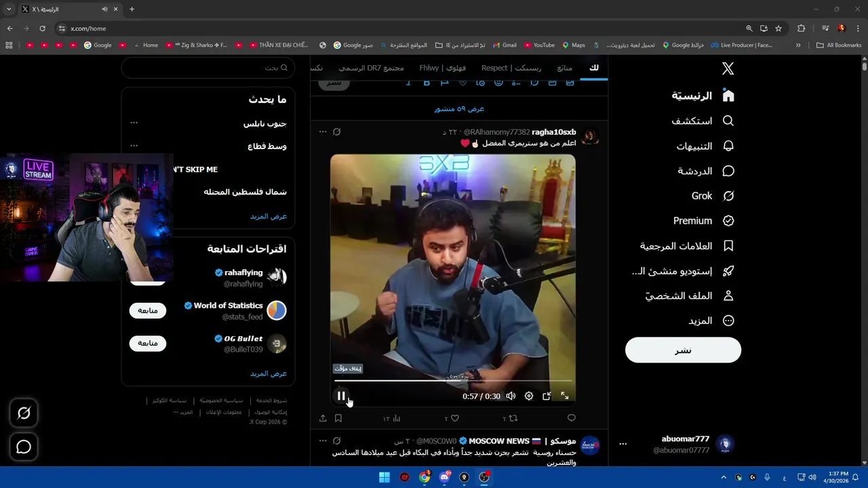Image resolution: width=868 pixels, height=488 pixels.
Task: Open Discord from the taskbar
Action: pyautogui.click(x=445, y=477)
